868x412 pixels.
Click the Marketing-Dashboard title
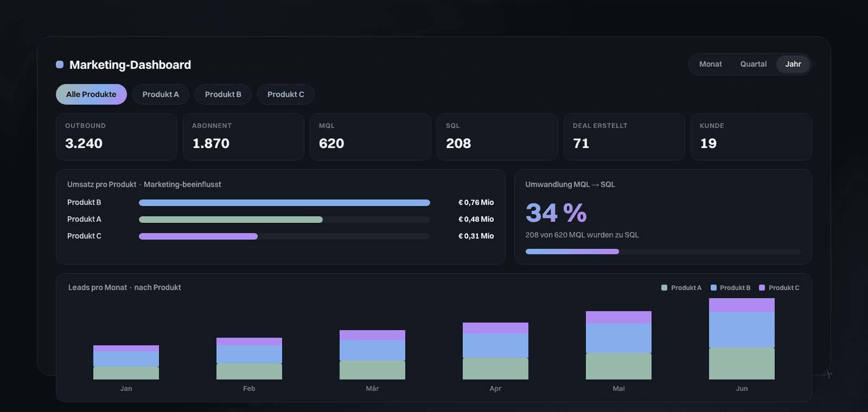tap(130, 65)
